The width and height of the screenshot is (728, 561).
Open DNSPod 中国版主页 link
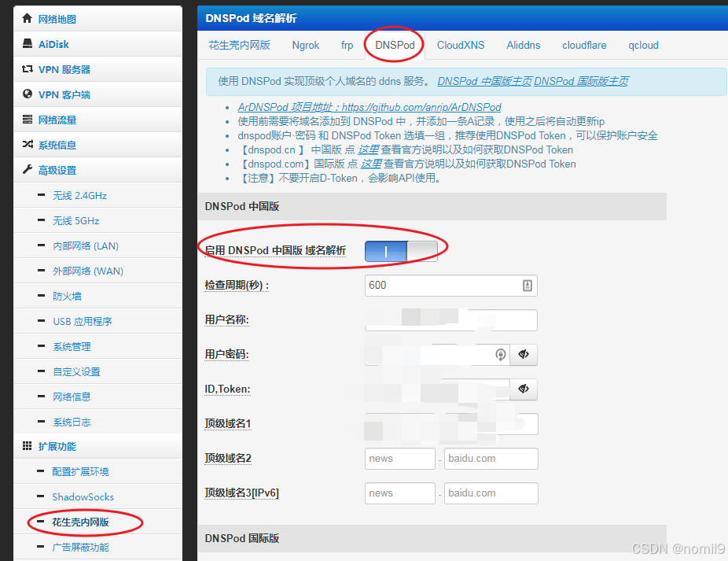click(x=485, y=81)
